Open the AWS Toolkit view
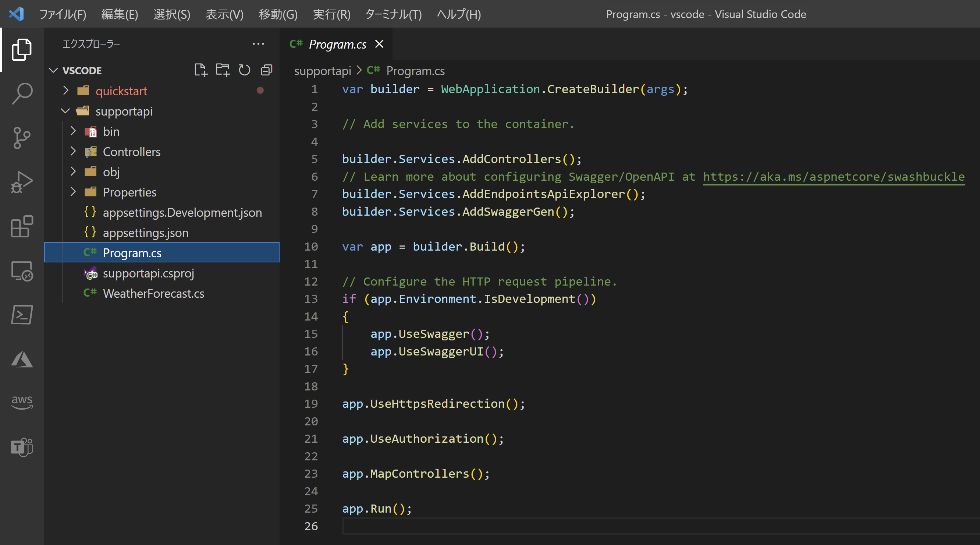Screen dimensions: 980x545 22,402
